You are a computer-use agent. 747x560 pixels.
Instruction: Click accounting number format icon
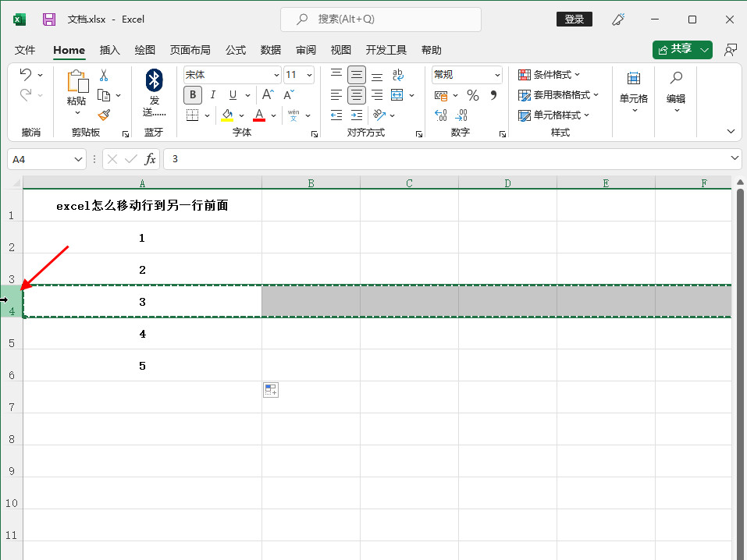tap(441, 95)
